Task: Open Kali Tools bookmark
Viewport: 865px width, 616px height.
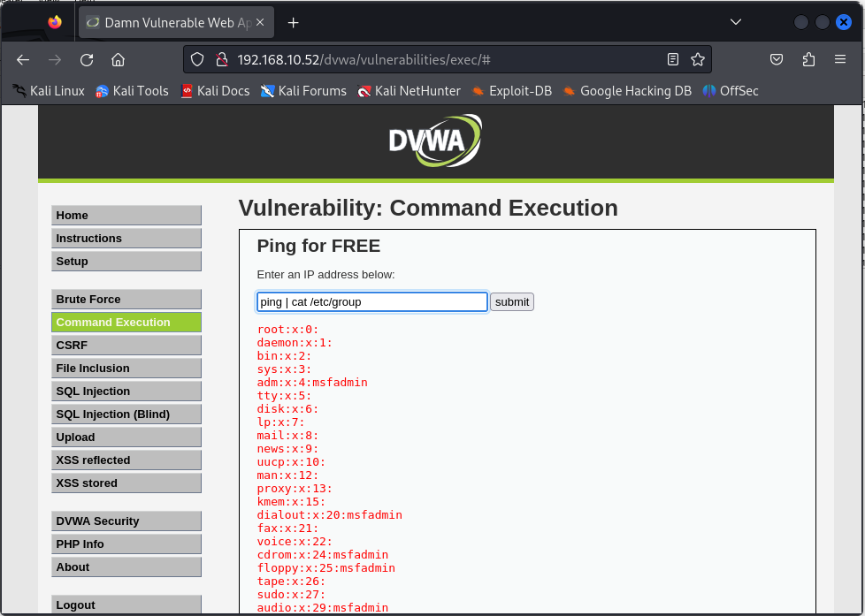Action: pyautogui.click(x=132, y=91)
